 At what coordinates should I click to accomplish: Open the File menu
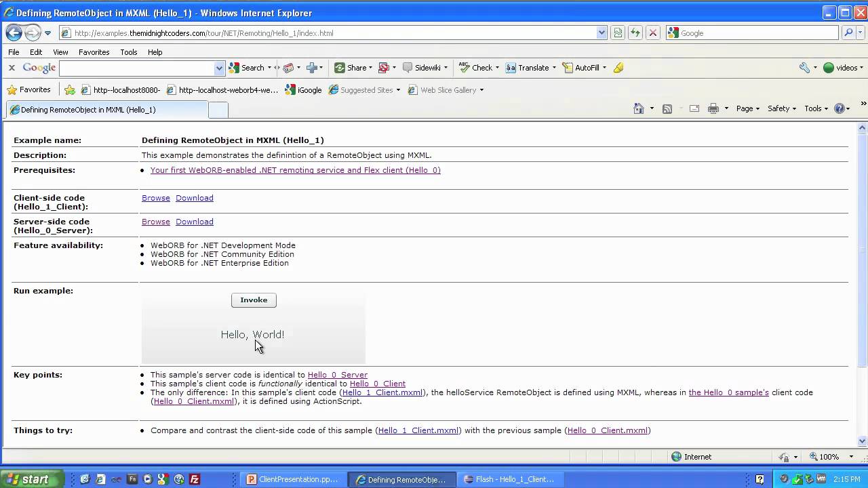(x=14, y=52)
